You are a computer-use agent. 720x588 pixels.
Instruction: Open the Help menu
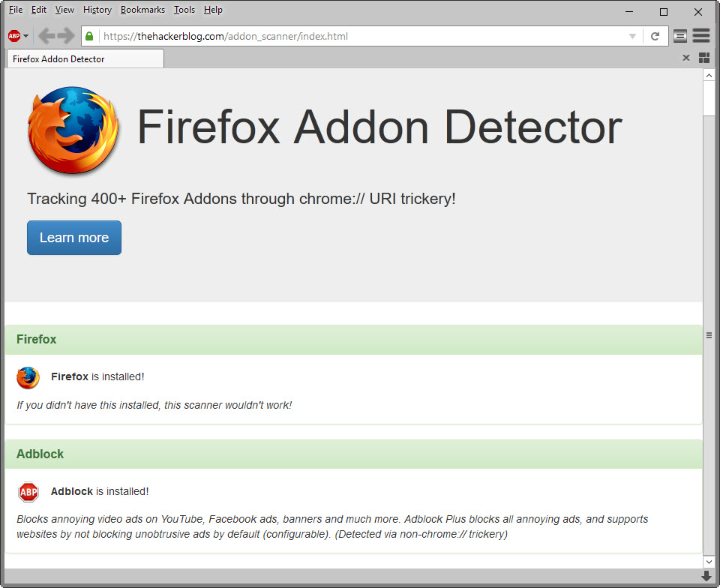[213, 10]
